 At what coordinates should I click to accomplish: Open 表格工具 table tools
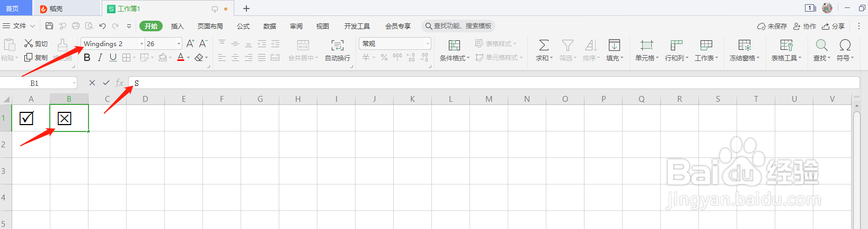click(x=786, y=51)
